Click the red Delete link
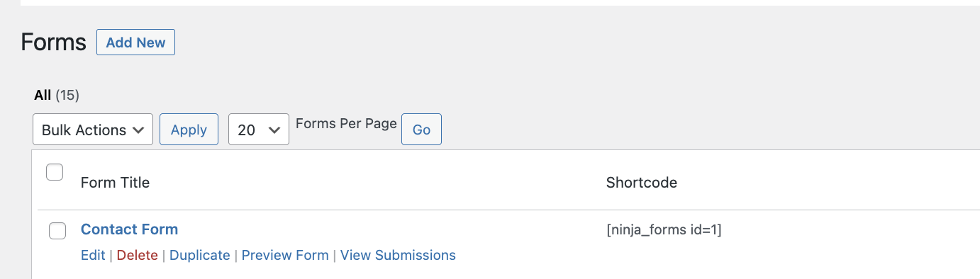 pos(138,255)
